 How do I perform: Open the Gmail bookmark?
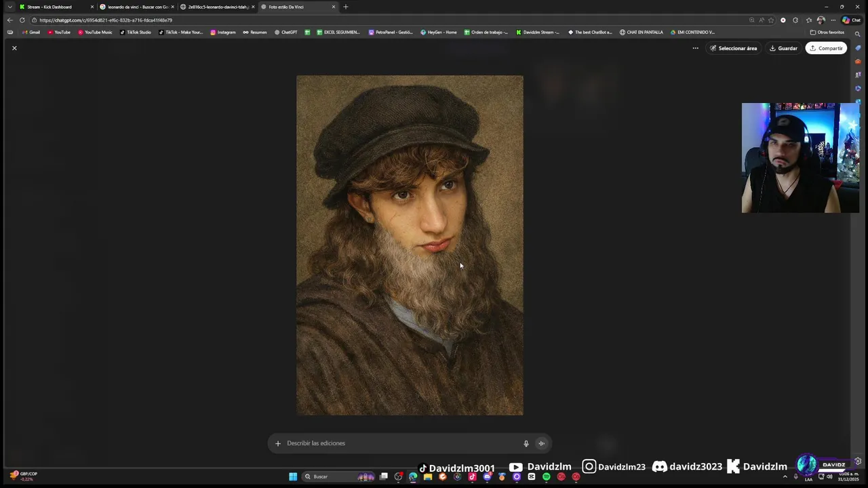pyautogui.click(x=31, y=32)
